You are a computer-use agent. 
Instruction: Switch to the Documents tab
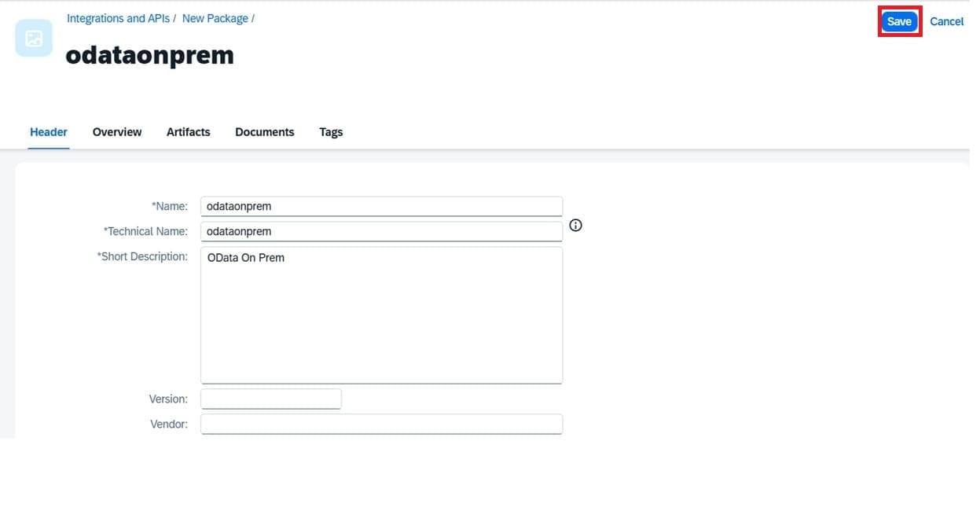(x=264, y=132)
